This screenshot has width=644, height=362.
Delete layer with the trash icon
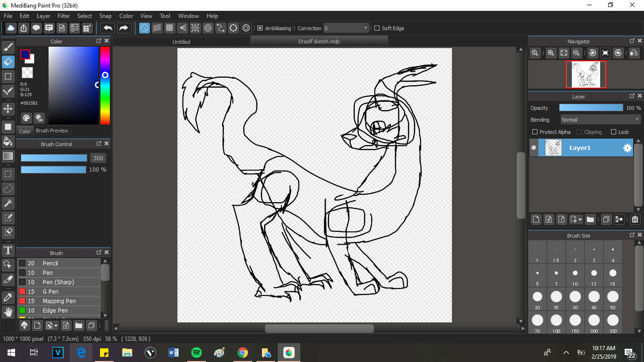[x=635, y=219]
